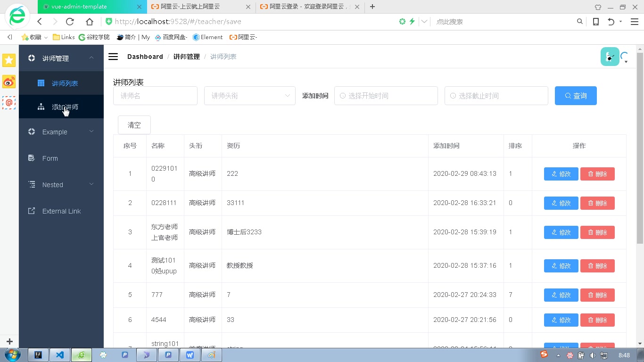The width and height of the screenshot is (644, 362).
Task: Click the lightning accelerator icon in the address bar
Action: pyautogui.click(x=412, y=21)
